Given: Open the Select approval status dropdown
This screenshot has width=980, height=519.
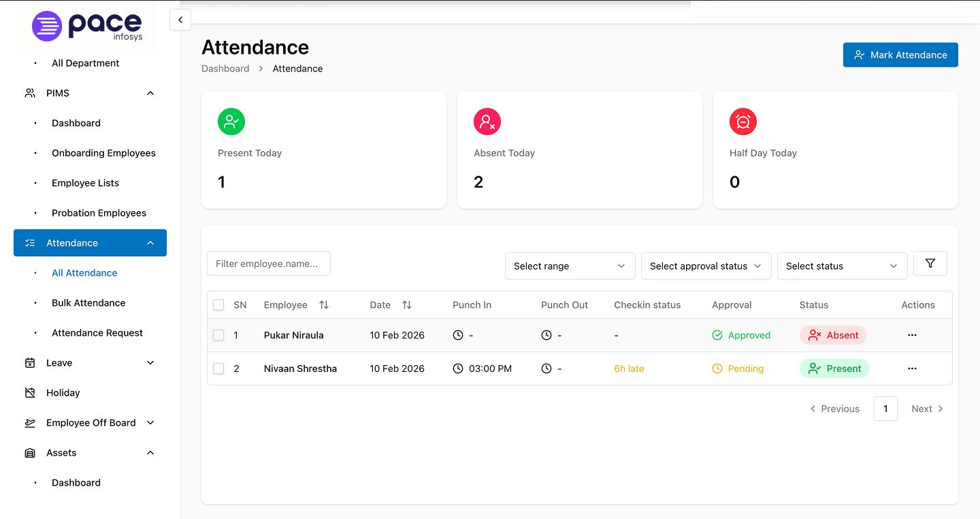Looking at the screenshot, I should click(706, 266).
